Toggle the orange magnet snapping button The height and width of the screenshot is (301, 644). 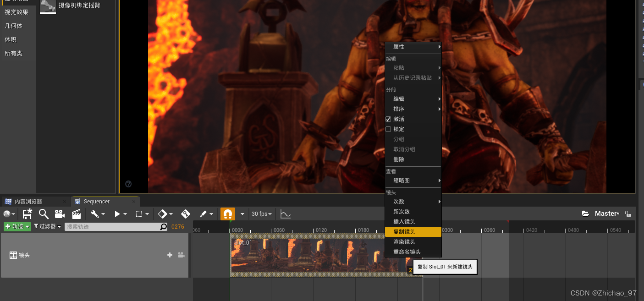pos(228,214)
